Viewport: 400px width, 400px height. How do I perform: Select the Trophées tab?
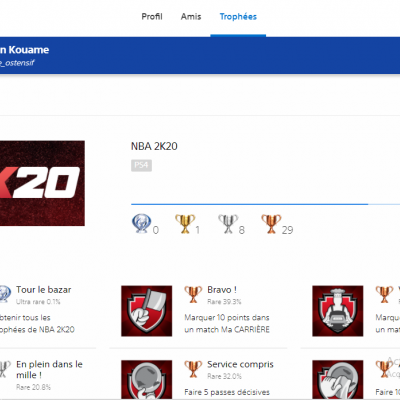pyautogui.click(x=238, y=17)
